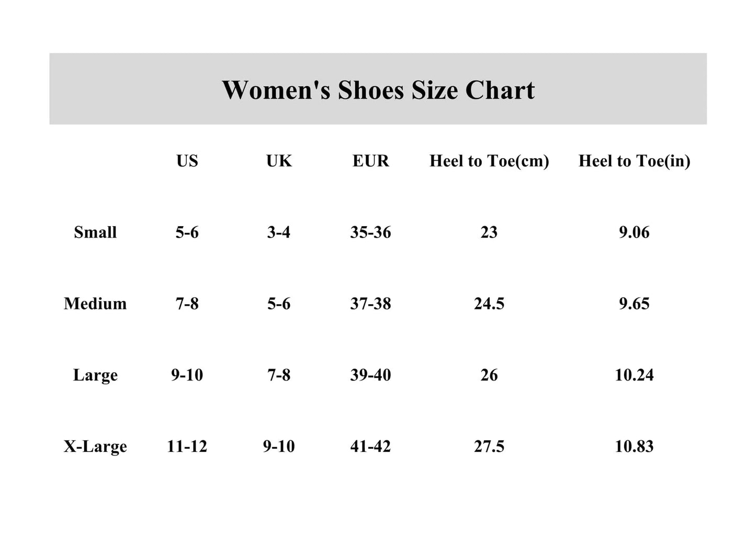
Task: Click the EUR column header
Action: [x=370, y=161]
